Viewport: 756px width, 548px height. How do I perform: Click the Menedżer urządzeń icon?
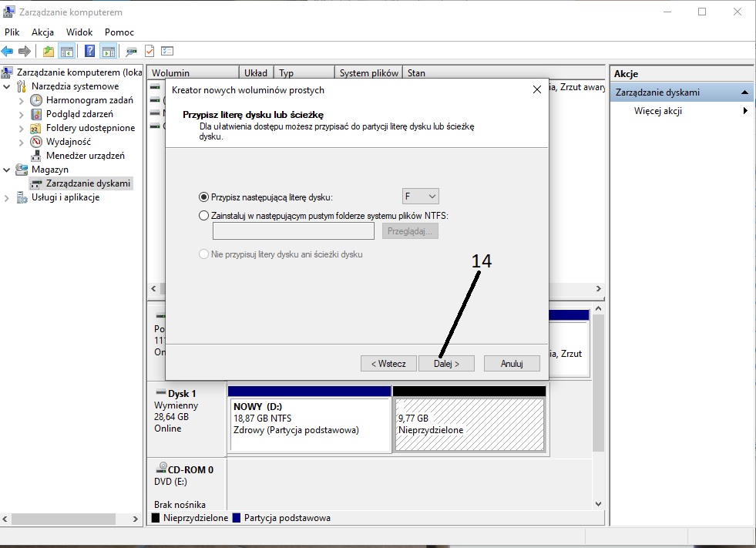pos(35,156)
